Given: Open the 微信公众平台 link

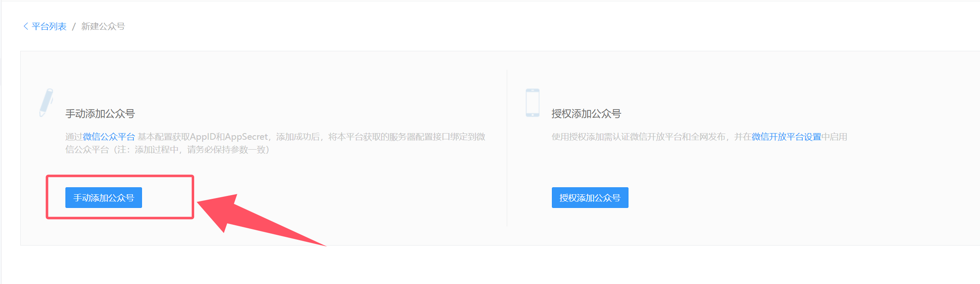Looking at the screenshot, I should point(109,137).
